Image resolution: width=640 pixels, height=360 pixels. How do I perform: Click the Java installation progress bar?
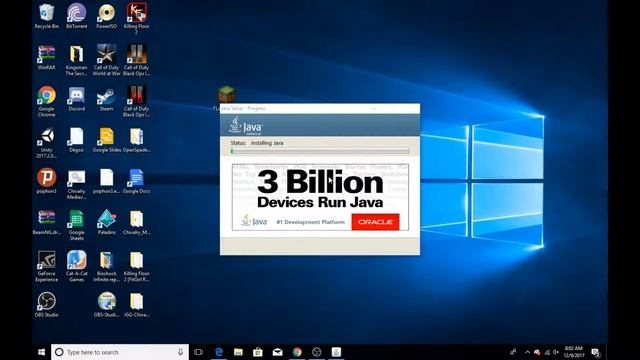click(320, 151)
